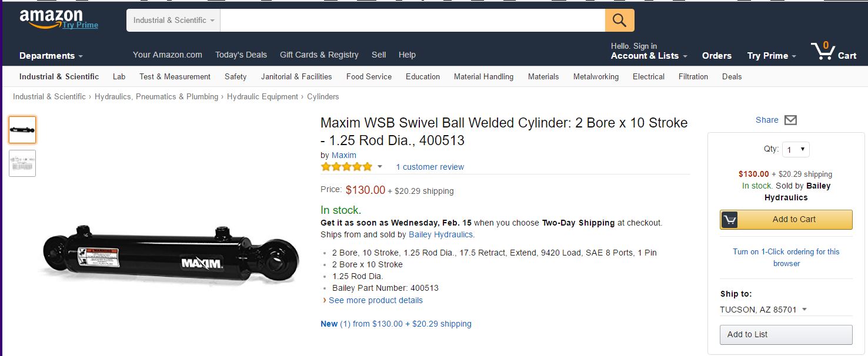868x356 pixels.
Task: Open the shopping cart icon
Action: pyautogui.click(x=823, y=52)
